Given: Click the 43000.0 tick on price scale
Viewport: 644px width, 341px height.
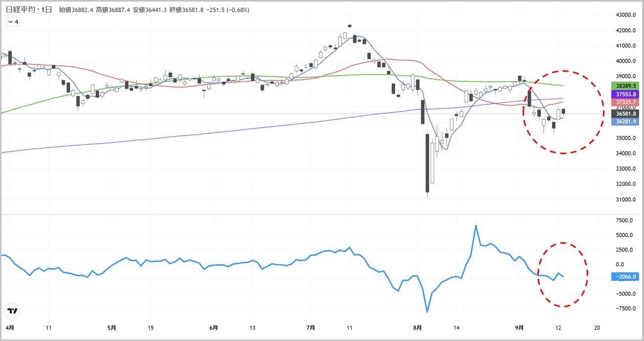Looking at the screenshot, I should coord(625,15).
